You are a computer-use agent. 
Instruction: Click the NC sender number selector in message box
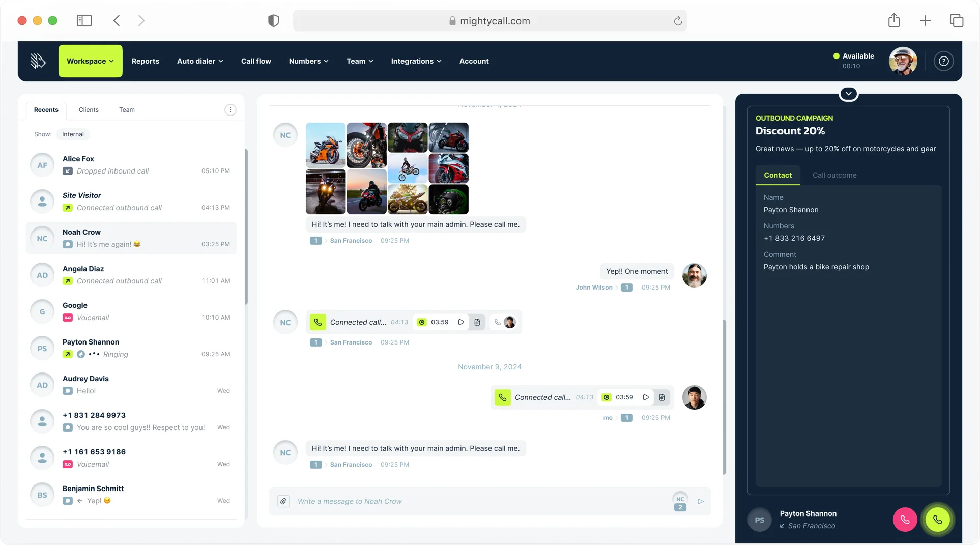click(680, 501)
